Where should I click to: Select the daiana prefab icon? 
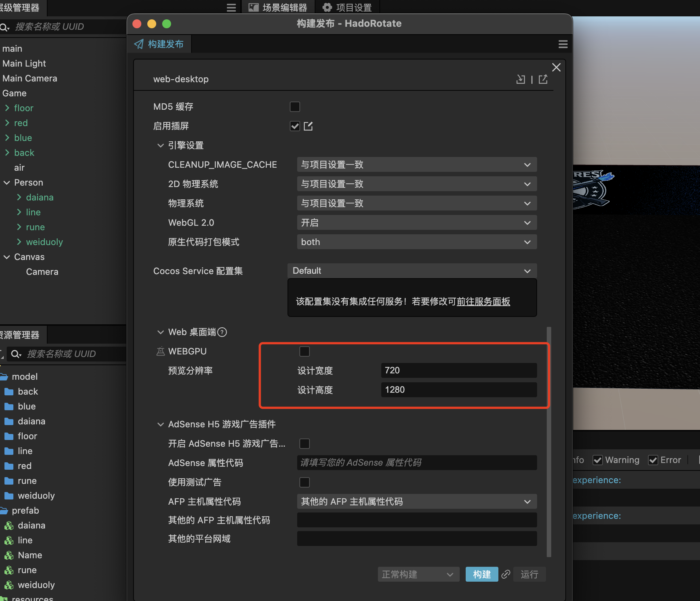9,526
